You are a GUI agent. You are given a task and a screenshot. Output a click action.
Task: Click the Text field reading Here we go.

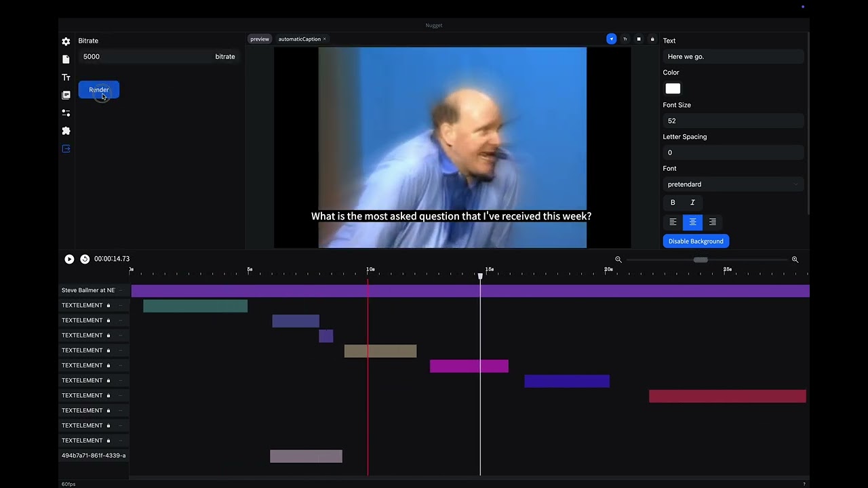pos(733,57)
